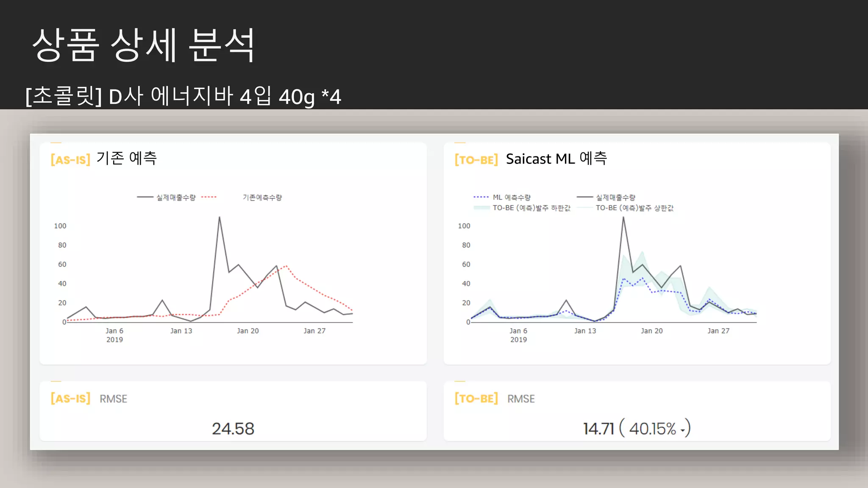Click 'Jan 20' label on AS-IS chart
This screenshot has width=868, height=488.
(x=248, y=331)
